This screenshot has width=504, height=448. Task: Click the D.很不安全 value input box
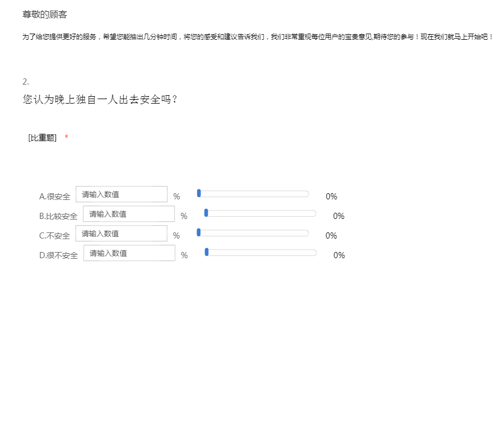pyautogui.click(x=129, y=253)
